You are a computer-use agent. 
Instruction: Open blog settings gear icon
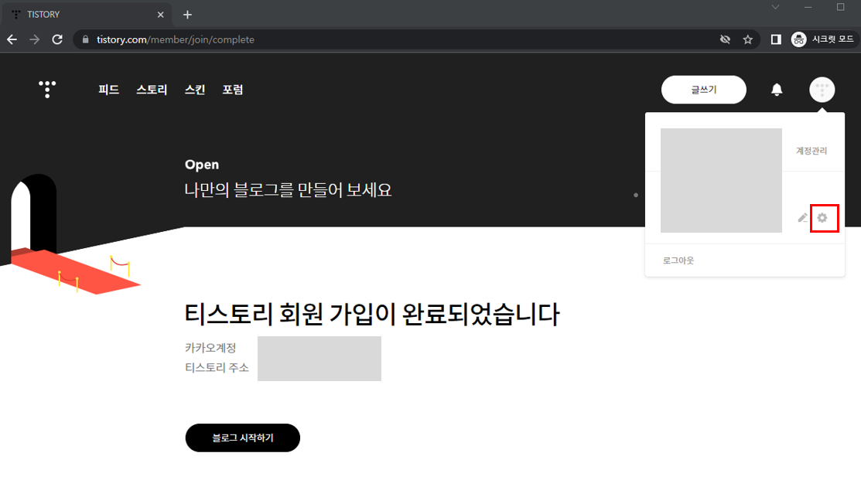tap(822, 218)
